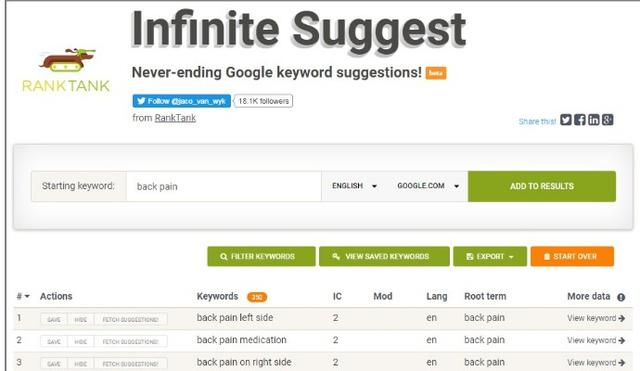Share on Twitter via the bird icon
640x371 pixels.
pos(565,120)
